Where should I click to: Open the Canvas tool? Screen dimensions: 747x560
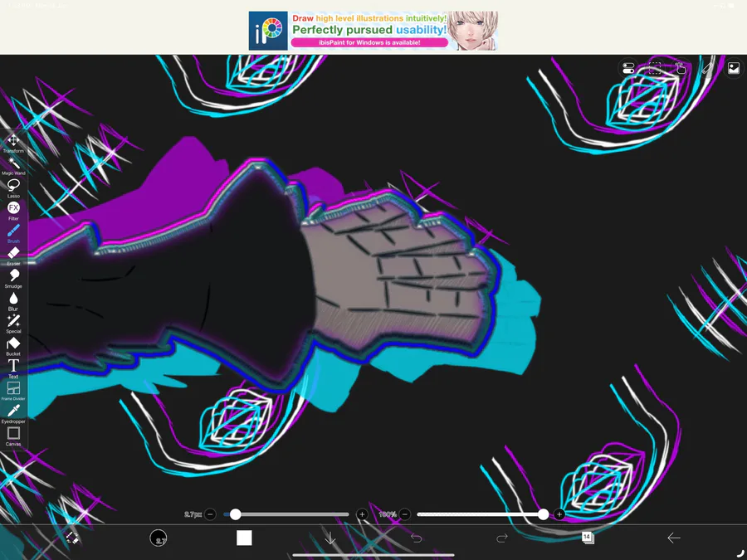coord(13,436)
